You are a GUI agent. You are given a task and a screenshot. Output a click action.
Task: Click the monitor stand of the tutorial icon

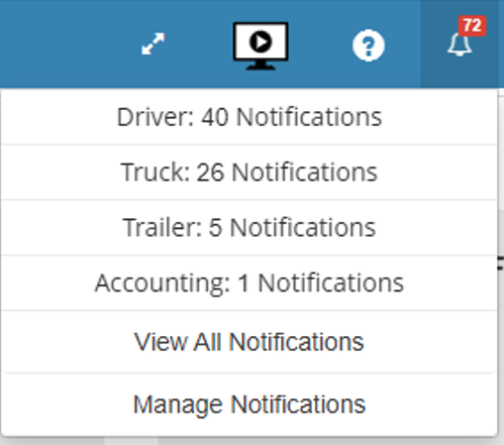260,65
